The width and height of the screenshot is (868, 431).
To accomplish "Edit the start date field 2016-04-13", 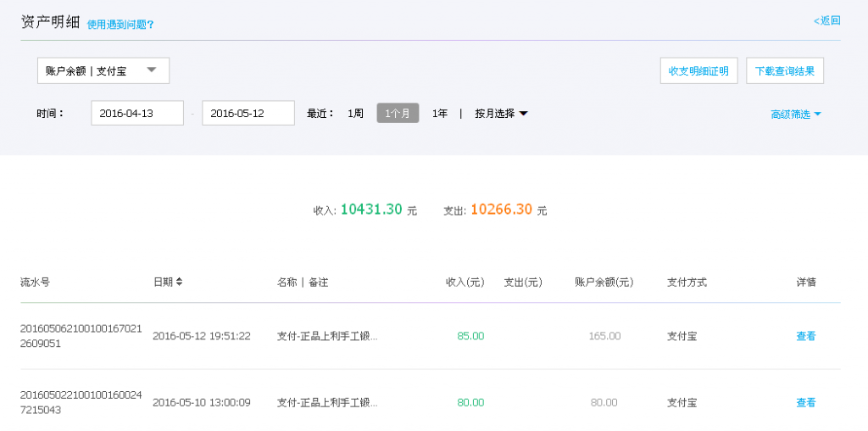I will 137,113.
